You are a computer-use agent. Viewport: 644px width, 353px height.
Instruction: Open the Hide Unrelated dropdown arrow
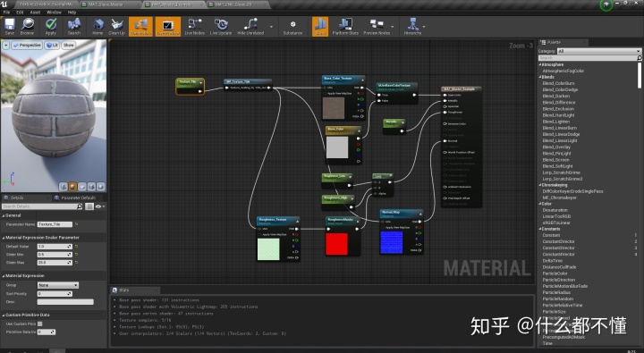coord(271,27)
